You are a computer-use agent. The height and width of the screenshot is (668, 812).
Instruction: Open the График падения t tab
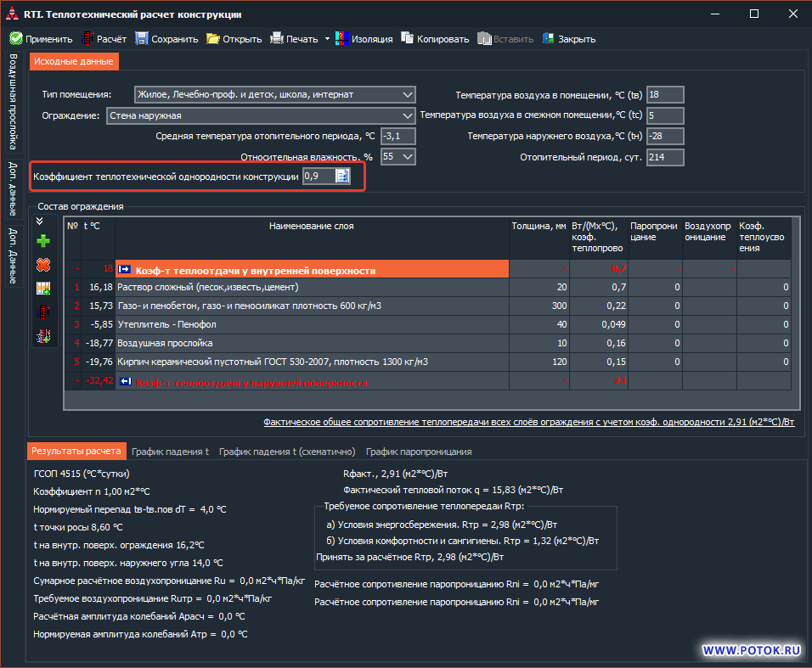click(x=170, y=452)
